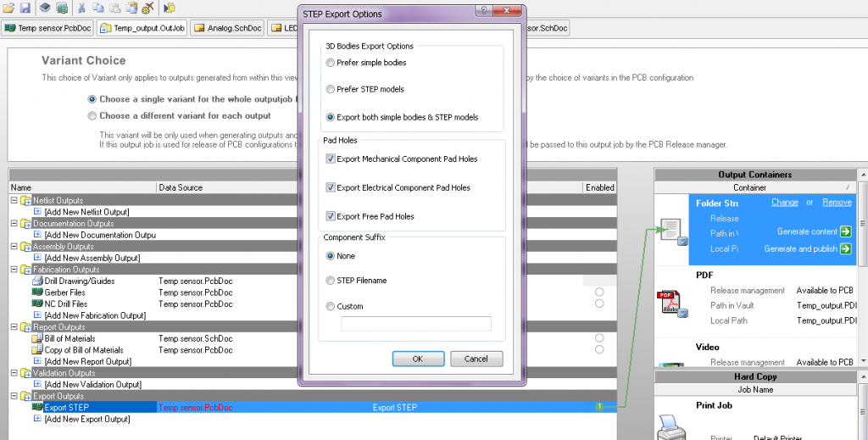Select Export both simple bodies & STEP models
This screenshot has height=440, width=868.
pyautogui.click(x=330, y=117)
